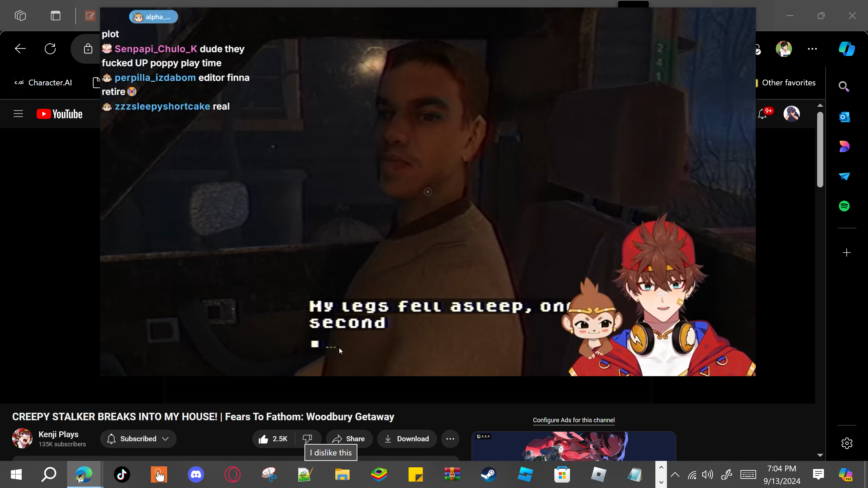Like the video
868x488 pixels.
273,439
